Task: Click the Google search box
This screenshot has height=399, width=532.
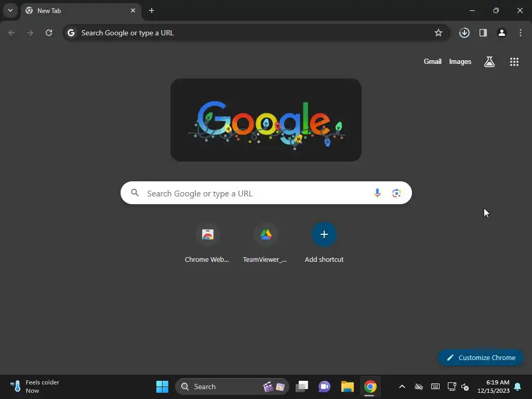Action: click(266, 193)
